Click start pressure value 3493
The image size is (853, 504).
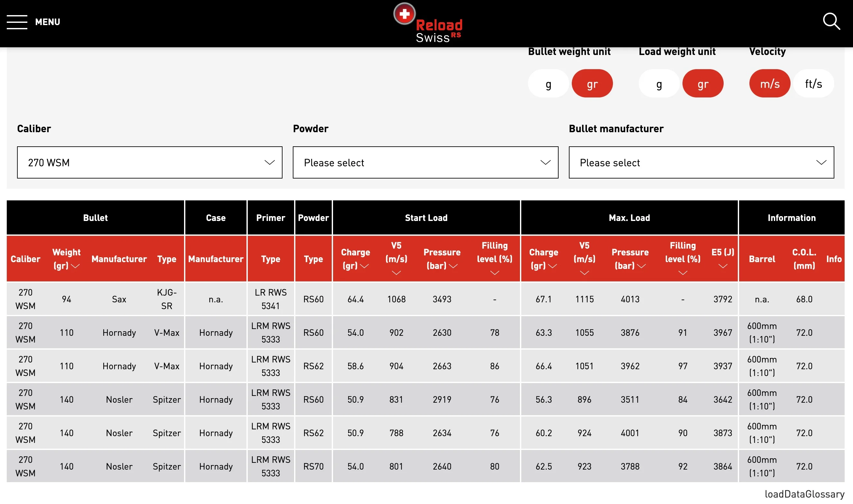[442, 299]
